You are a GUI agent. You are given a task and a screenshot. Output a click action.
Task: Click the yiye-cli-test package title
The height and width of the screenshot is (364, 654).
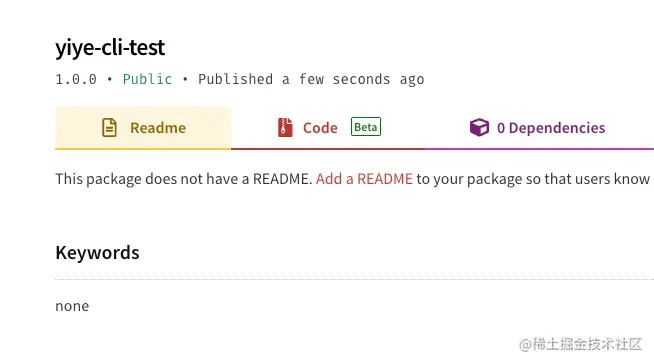click(x=110, y=47)
